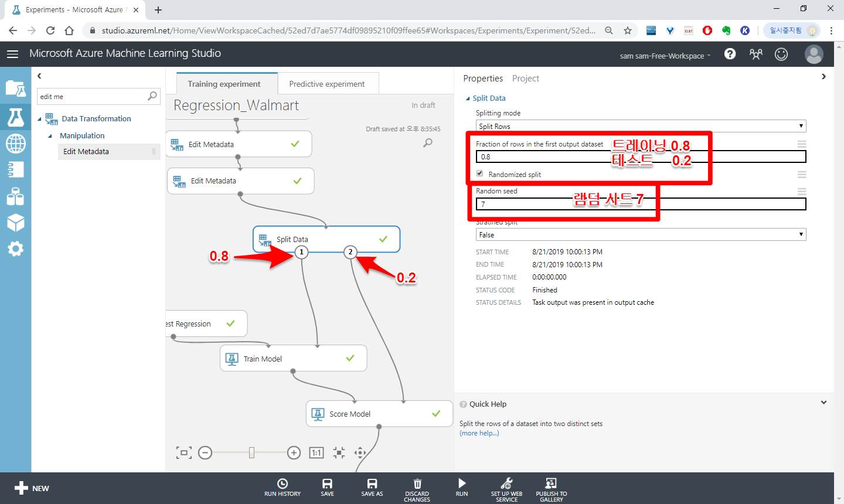Bookmark this page star icon
Image resolution: width=844 pixels, height=504 pixels.
click(x=628, y=30)
